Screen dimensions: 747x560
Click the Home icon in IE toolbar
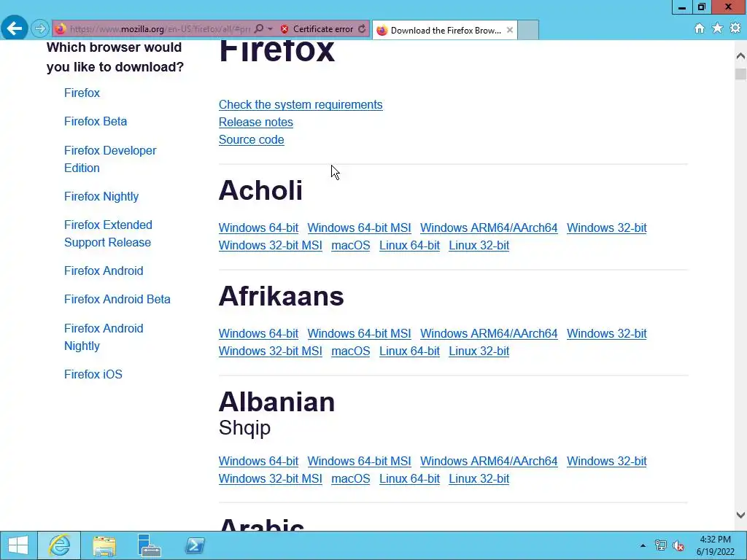700,28
